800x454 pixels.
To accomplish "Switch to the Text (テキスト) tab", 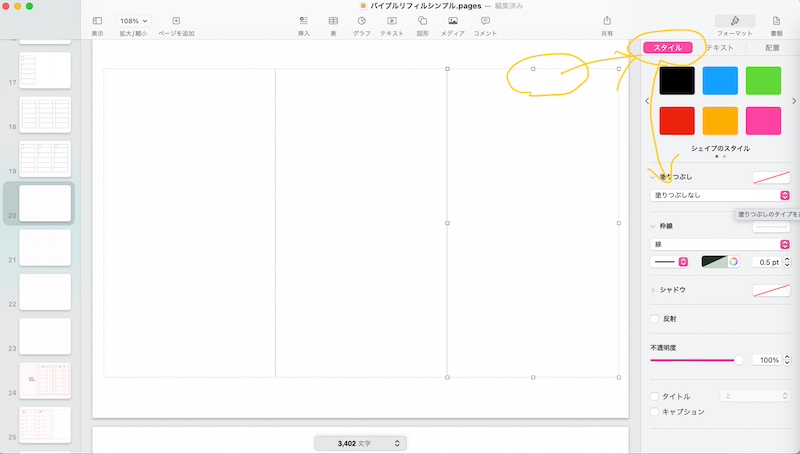I will click(720, 47).
